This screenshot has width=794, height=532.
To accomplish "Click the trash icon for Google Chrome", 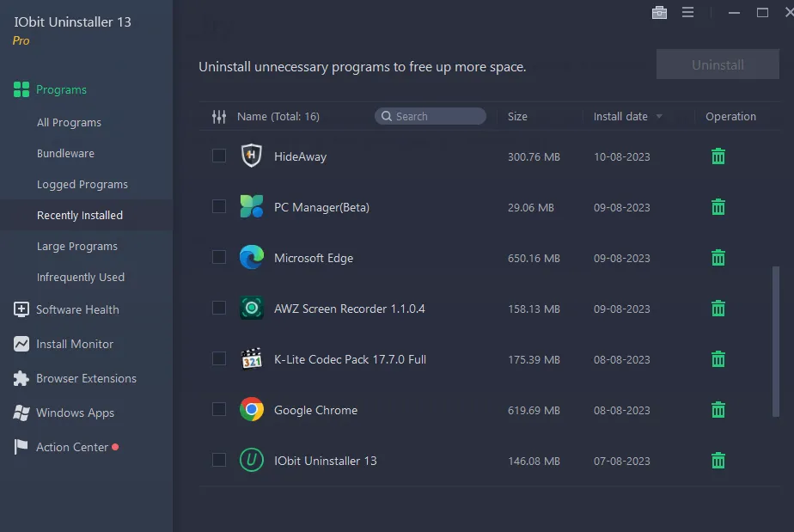I will (718, 410).
